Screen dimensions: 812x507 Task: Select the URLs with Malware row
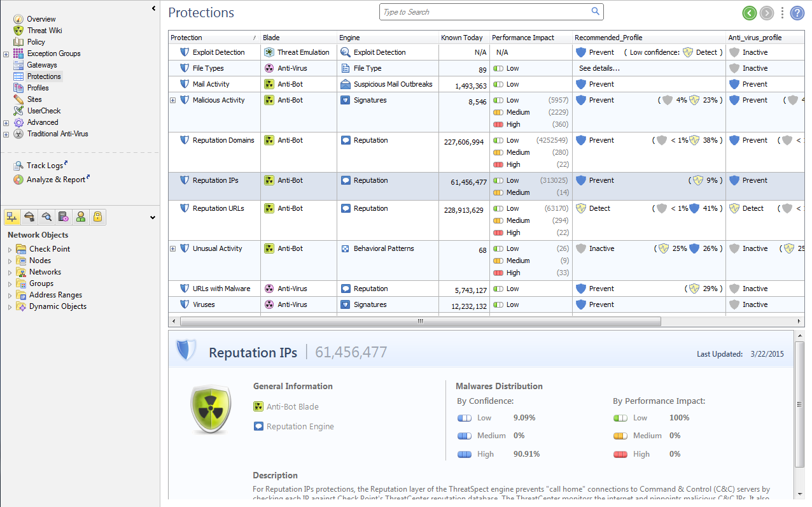coord(487,289)
